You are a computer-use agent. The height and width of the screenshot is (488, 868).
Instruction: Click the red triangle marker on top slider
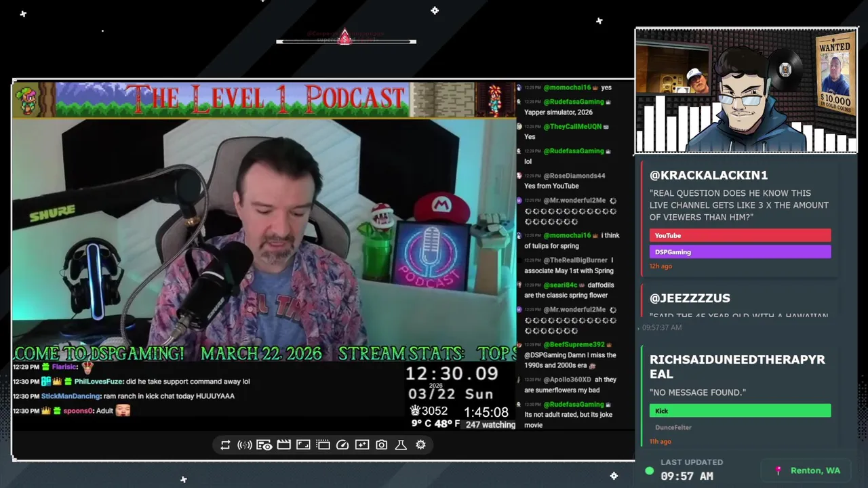point(344,37)
